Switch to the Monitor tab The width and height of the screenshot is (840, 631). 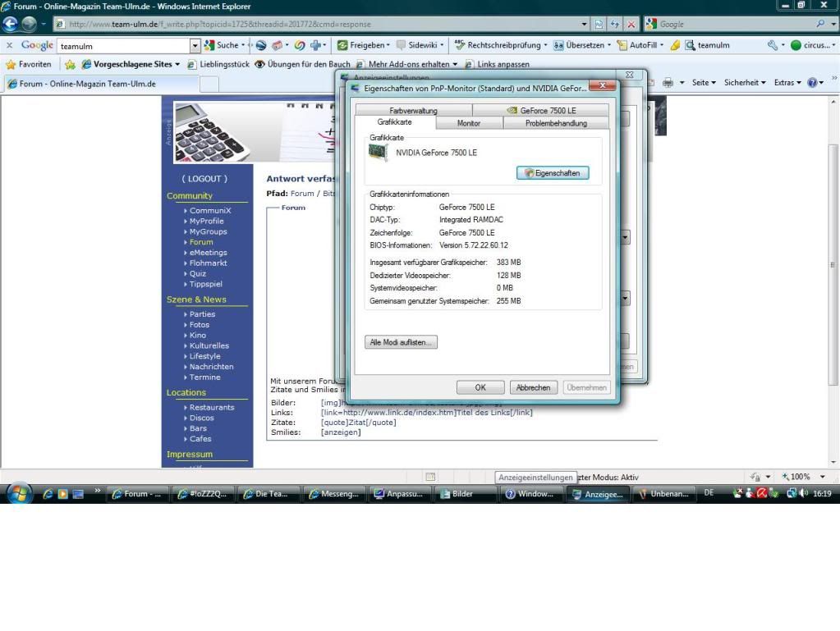[x=468, y=123]
